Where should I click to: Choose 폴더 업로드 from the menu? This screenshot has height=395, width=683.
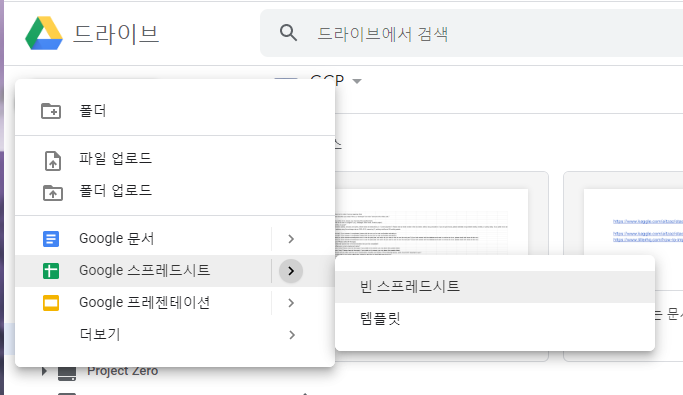tap(175, 191)
